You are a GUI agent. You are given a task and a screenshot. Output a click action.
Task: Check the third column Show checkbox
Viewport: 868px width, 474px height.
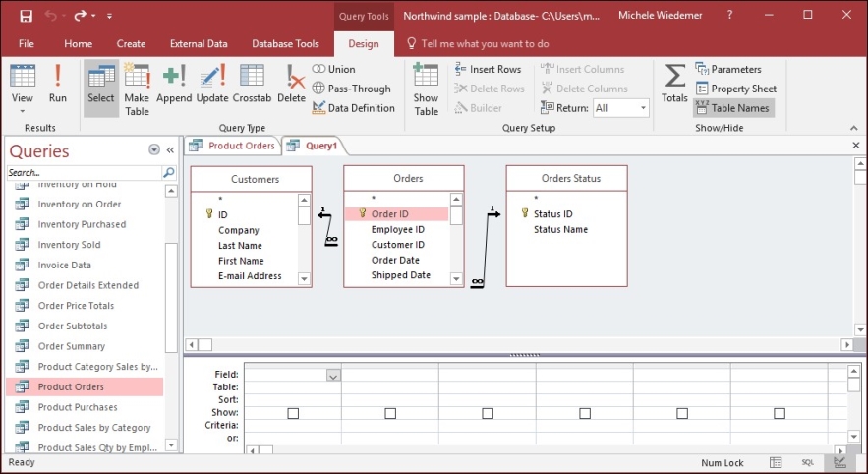pyautogui.click(x=488, y=414)
